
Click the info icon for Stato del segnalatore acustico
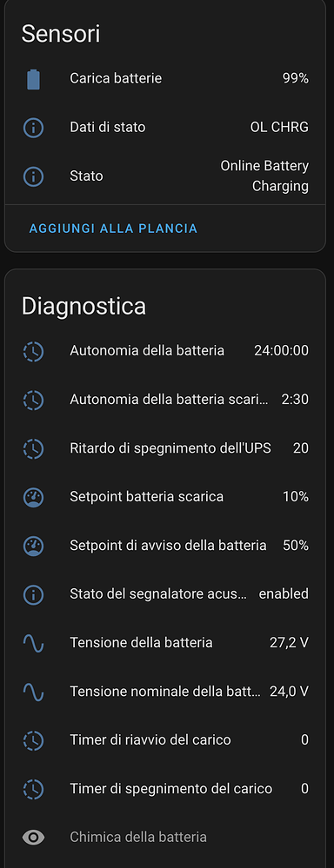click(x=33, y=594)
